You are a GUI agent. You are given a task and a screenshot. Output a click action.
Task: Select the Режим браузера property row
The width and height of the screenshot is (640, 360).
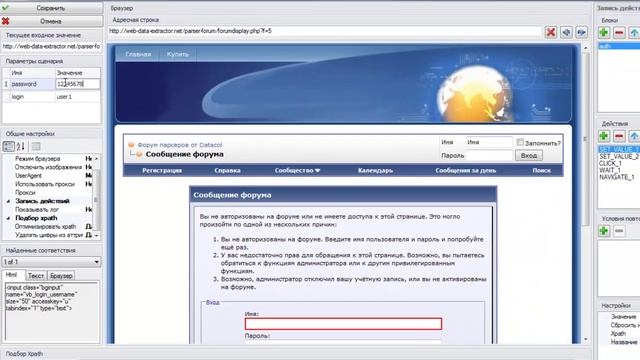48,158
